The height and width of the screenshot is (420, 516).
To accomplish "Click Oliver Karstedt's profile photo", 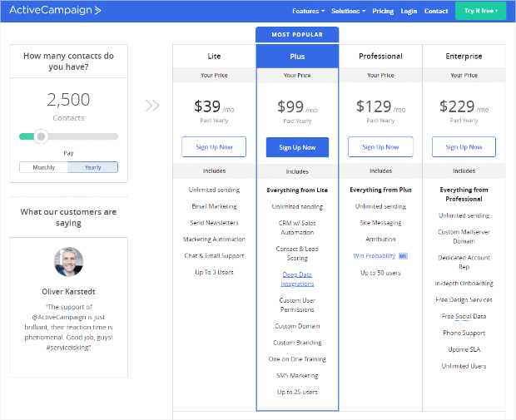I will pyautogui.click(x=68, y=262).
